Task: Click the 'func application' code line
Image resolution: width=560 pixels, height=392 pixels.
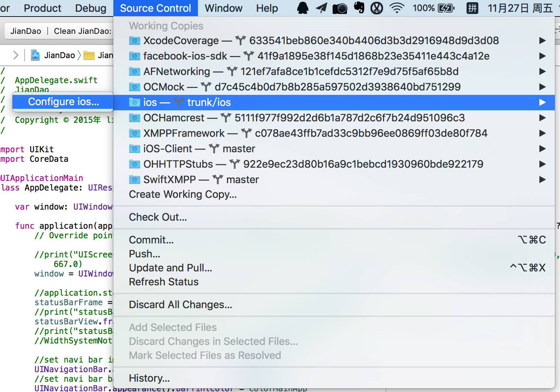Action: click(x=64, y=226)
